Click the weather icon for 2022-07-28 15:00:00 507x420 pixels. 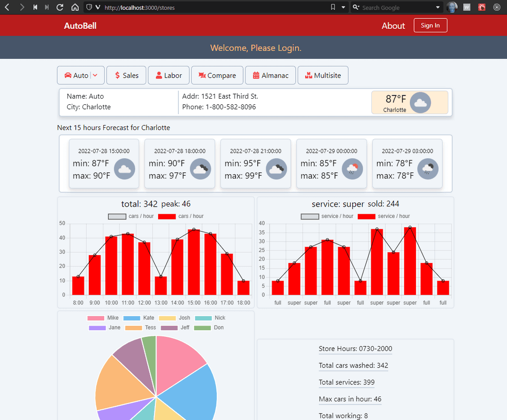[x=124, y=169]
